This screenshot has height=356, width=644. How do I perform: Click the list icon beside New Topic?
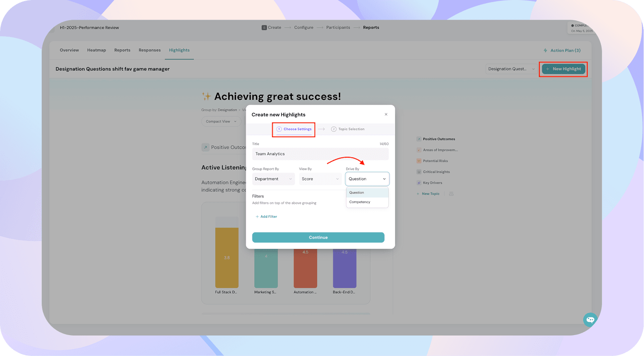tap(451, 194)
